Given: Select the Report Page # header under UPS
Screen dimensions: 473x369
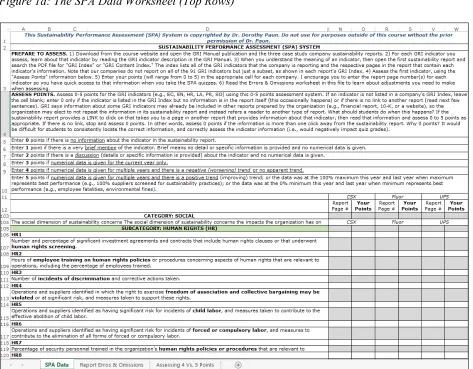Looking at the screenshot, I should [x=433, y=206].
